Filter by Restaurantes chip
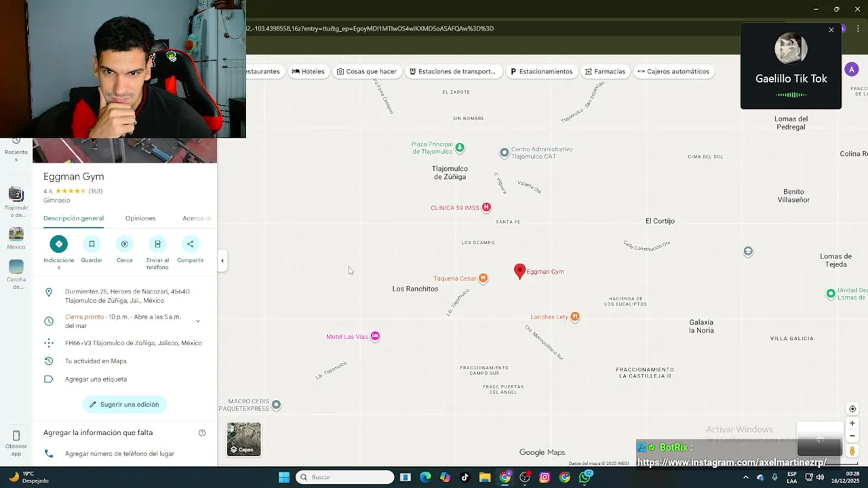 264,71
